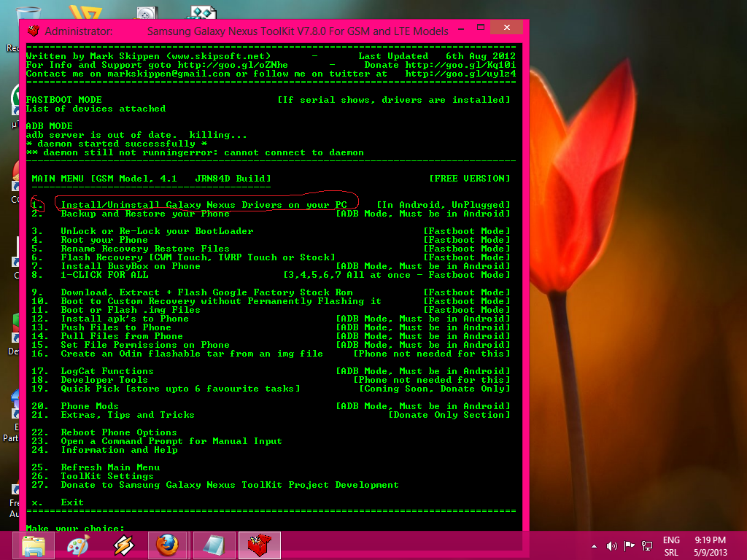Screen dimensions: 747x560
Task: Open the ENG SRL language switcher
Action: click(671, 545)
